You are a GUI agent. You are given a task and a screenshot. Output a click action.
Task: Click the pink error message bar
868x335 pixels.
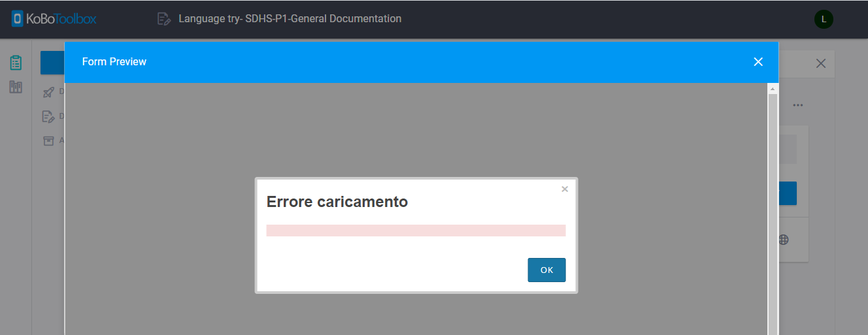416,231
